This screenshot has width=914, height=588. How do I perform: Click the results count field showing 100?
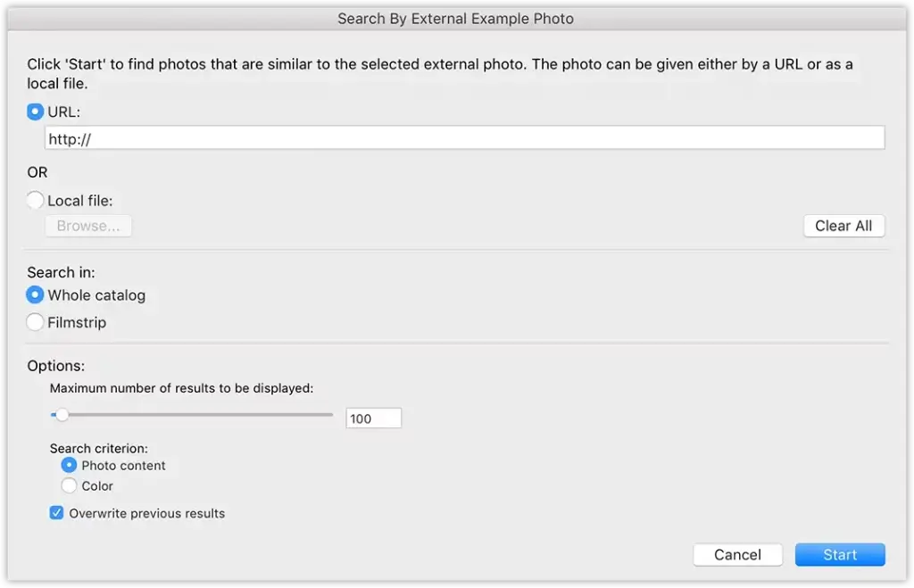373,418
